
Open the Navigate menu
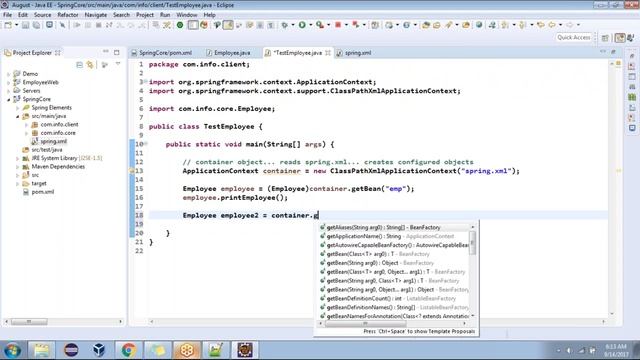(x=96, y=15)
